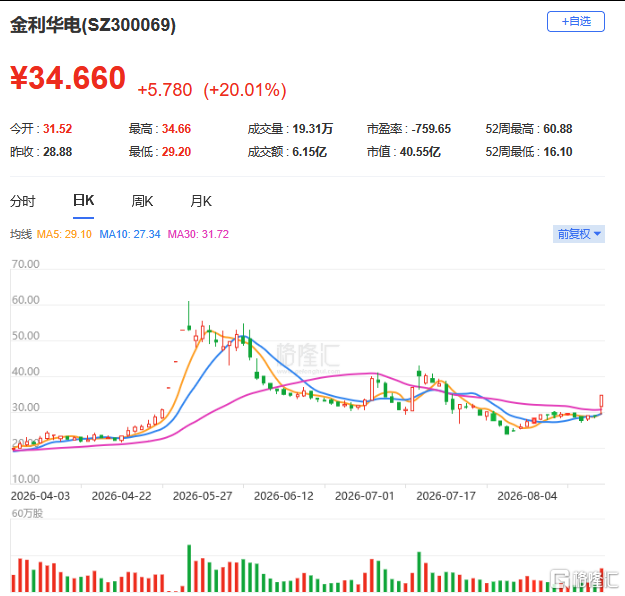Click 52周最低 value 16.10
The width and height of the screenshot is (625, 596).
coord(558,152)
